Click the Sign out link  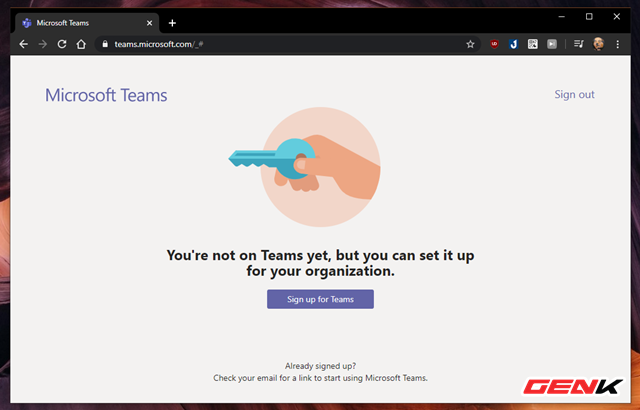coord(574,95)
